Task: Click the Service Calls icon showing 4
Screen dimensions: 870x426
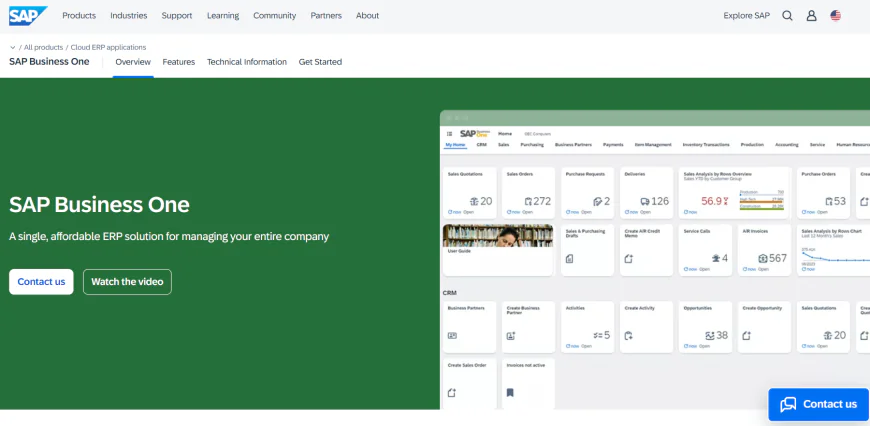Action: pyautogui.click(x=716, y=258)
